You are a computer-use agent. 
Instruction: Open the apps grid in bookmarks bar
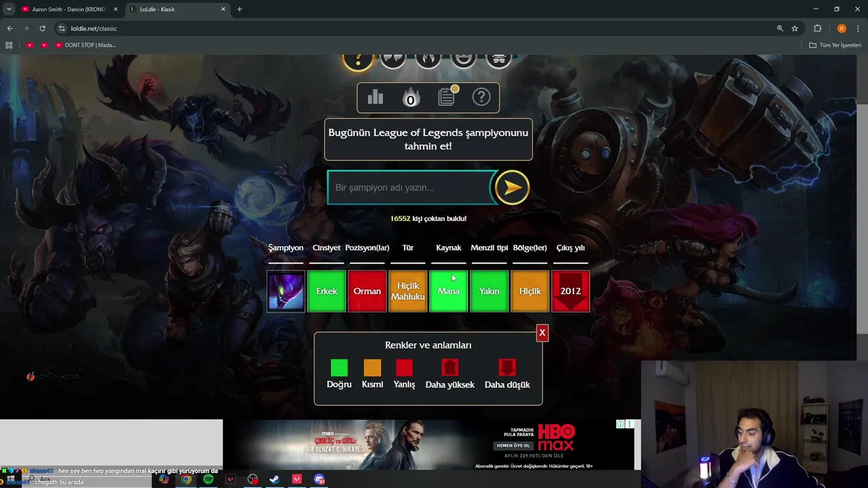(9, 45)
